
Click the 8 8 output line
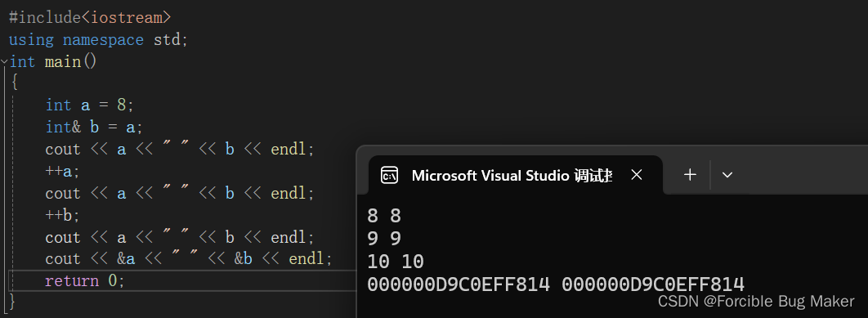(384, 216)
